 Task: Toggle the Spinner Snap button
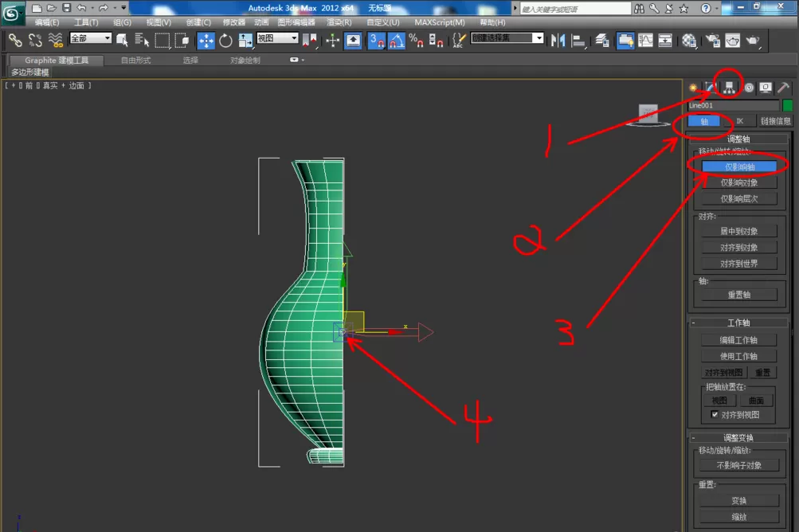tap(436, 41)
